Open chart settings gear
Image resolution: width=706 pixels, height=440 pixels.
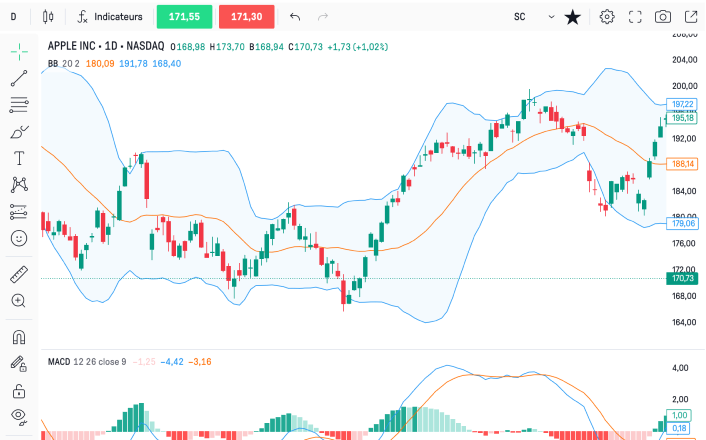[607, 17]
